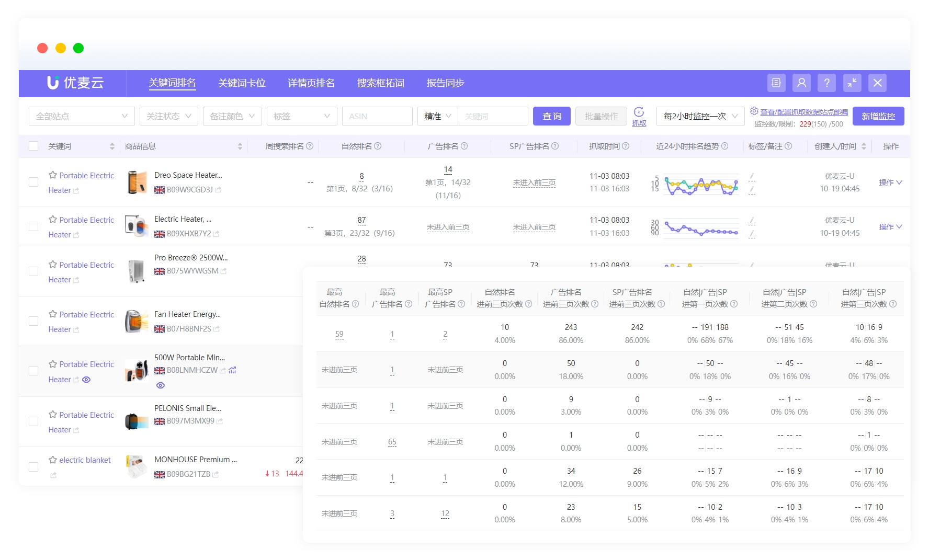Viewport: 929px width, 560px height.
Task: Open external link icon beside B09W9CGD3J
Action: [218, 190]
